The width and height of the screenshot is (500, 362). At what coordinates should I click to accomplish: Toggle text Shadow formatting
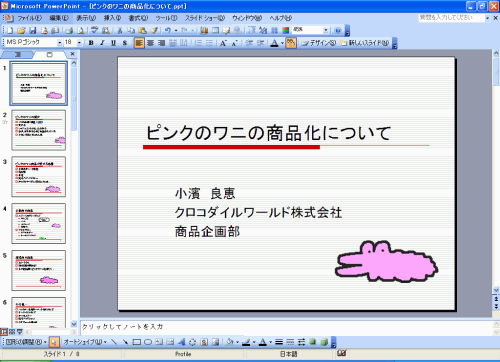(x=125, y=43)
